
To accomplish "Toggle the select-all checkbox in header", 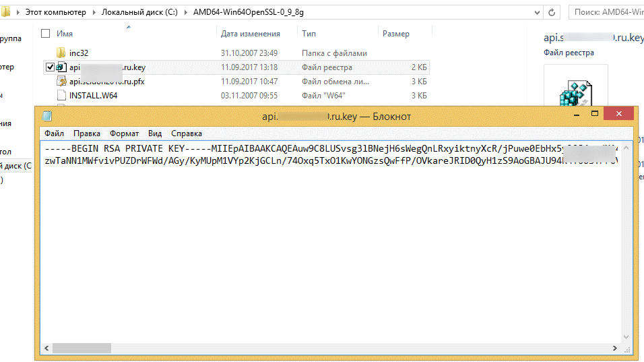I will [46, 34].
